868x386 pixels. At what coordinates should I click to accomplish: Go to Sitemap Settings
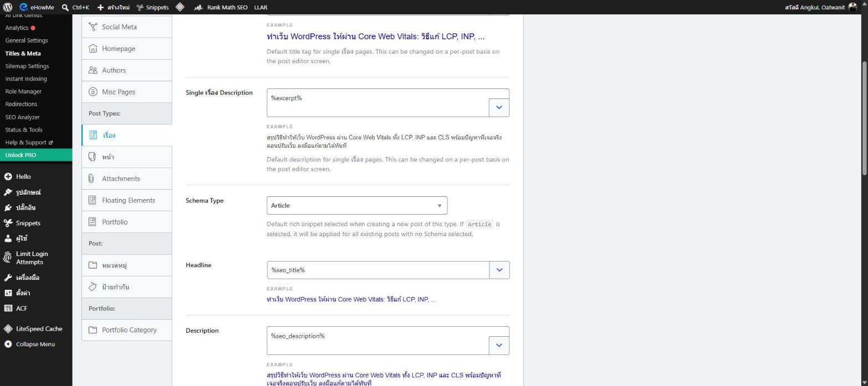point(27,66)
